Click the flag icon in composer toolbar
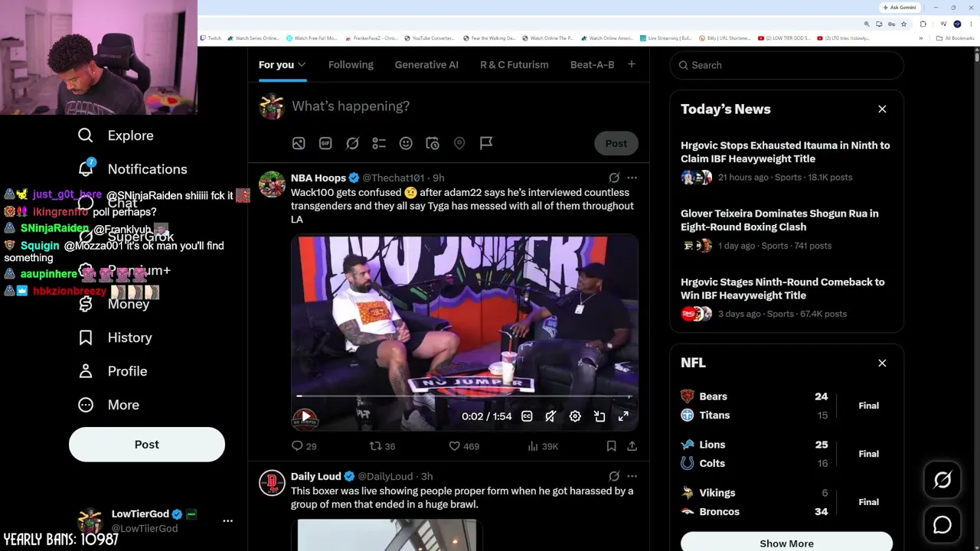The width and height of the screenshot is (980, 551). pyautogui.click(x=486, y=143)
